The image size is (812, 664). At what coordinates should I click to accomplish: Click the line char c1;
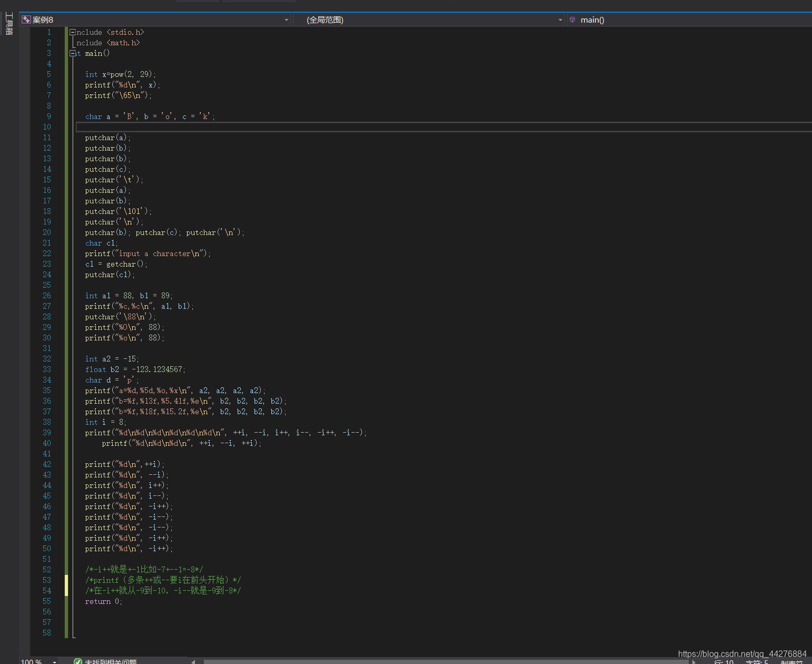tap(102, 243)
